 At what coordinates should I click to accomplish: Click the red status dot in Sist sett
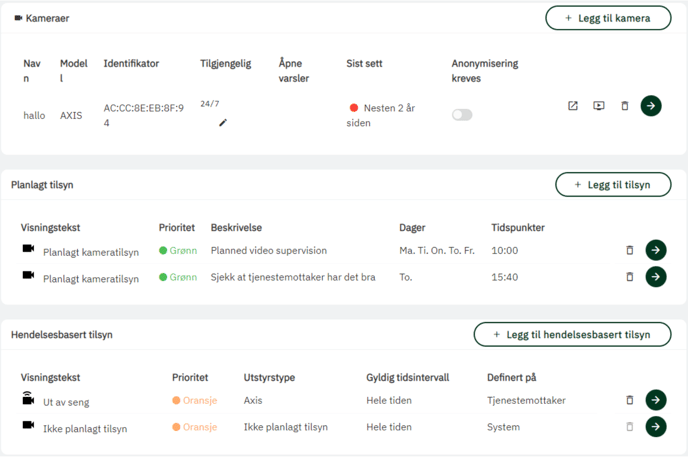354,108
